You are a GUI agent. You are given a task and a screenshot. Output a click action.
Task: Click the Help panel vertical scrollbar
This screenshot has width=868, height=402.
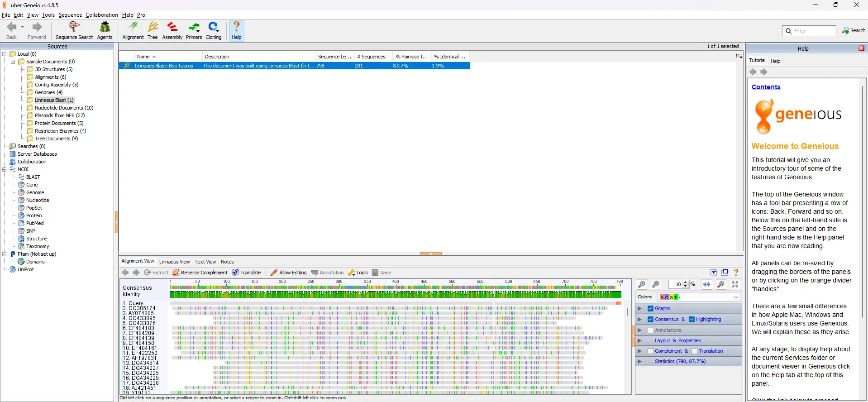click(x=863, y=201)
